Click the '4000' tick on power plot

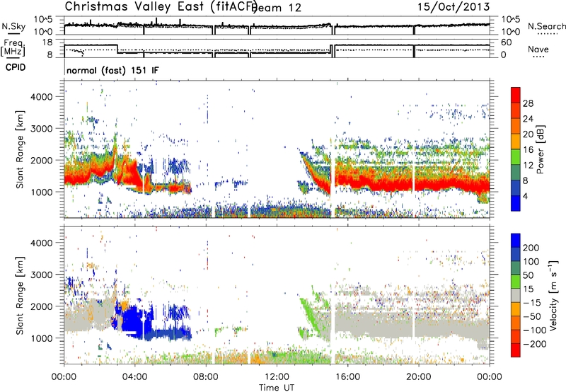(41, 97)
